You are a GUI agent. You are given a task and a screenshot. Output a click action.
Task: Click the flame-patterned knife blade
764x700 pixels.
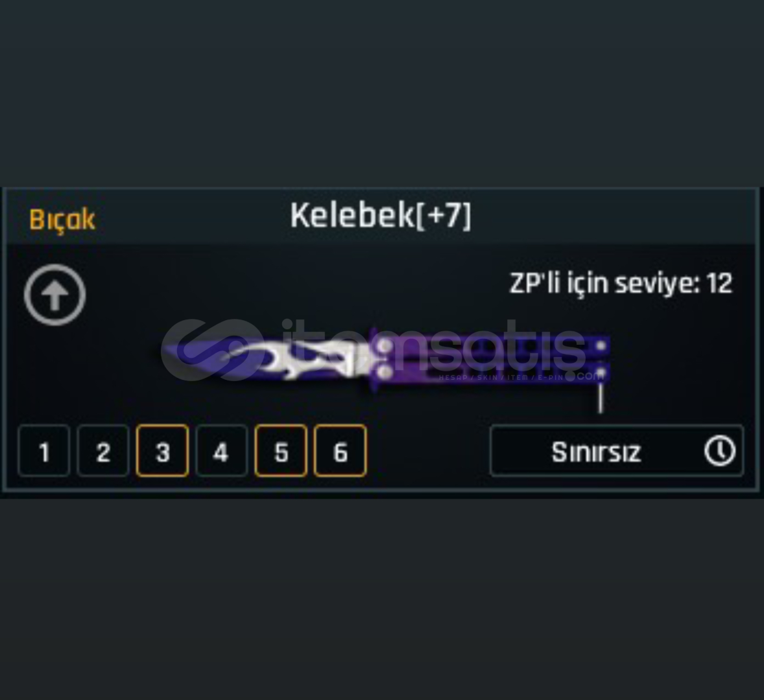point(265,359)
